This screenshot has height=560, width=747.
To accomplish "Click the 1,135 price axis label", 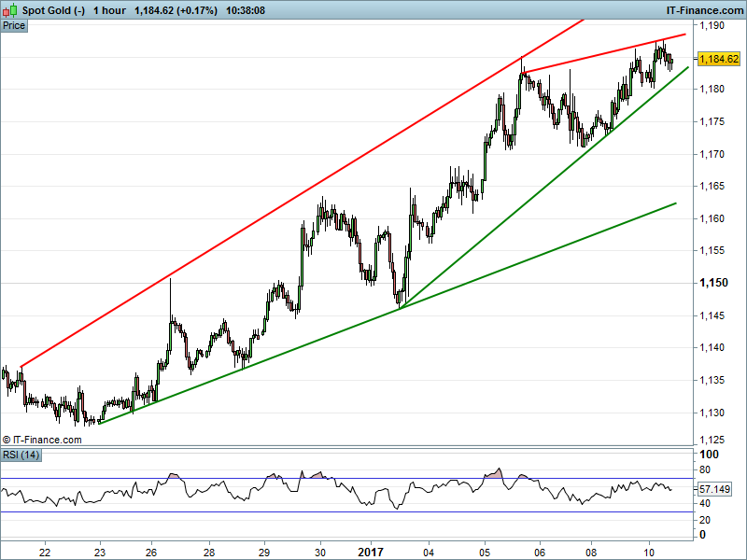I will pos(712,380).
